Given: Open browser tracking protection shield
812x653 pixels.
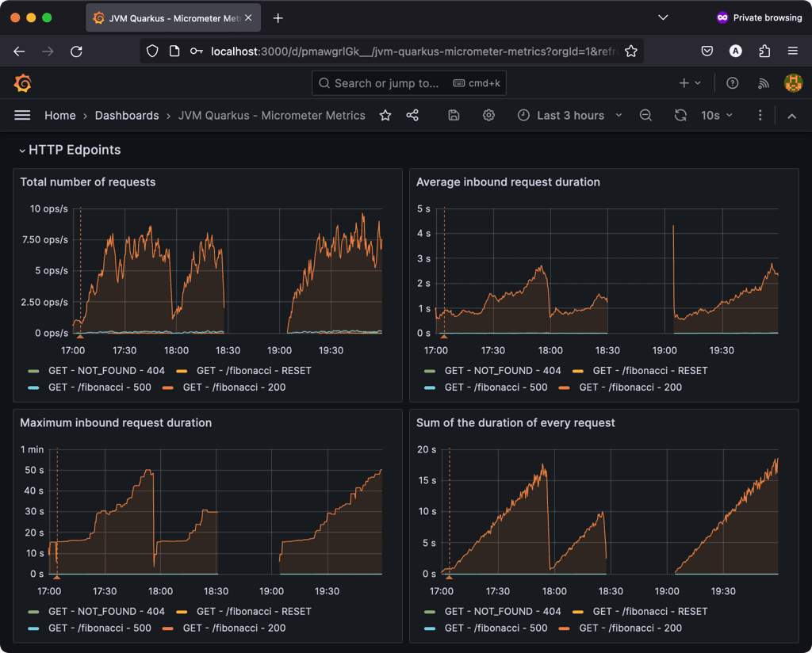Looking at the screenshot, I should [151, 52].
